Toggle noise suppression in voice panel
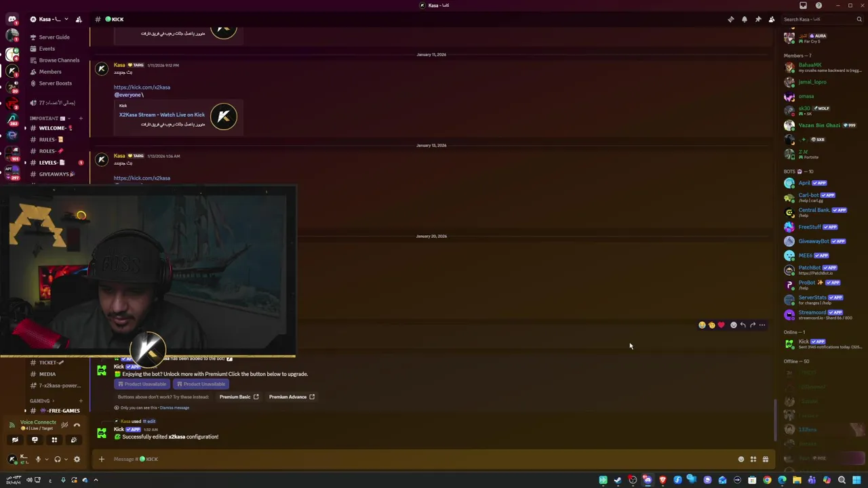 pyautogui.click(x=64, y=425)
